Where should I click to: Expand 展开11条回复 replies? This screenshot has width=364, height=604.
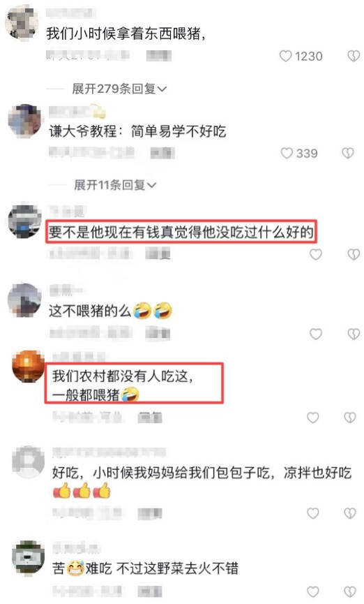pos(115,185)
